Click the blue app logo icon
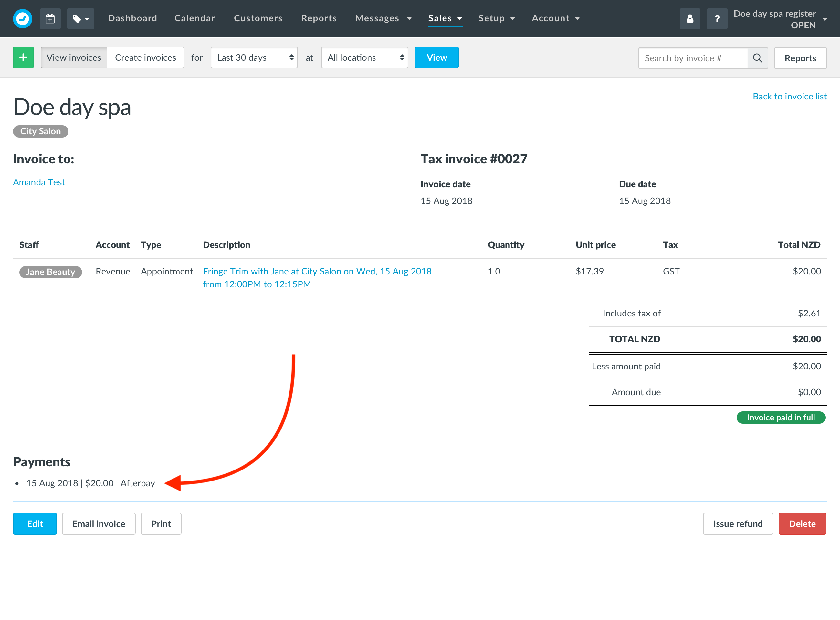 [23, 18]
